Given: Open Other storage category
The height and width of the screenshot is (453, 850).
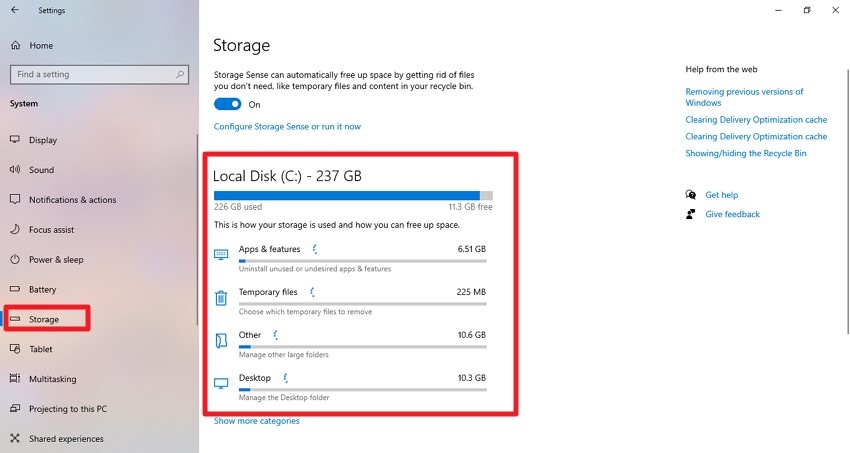Looking at the screenshot, I should point(351,344).
